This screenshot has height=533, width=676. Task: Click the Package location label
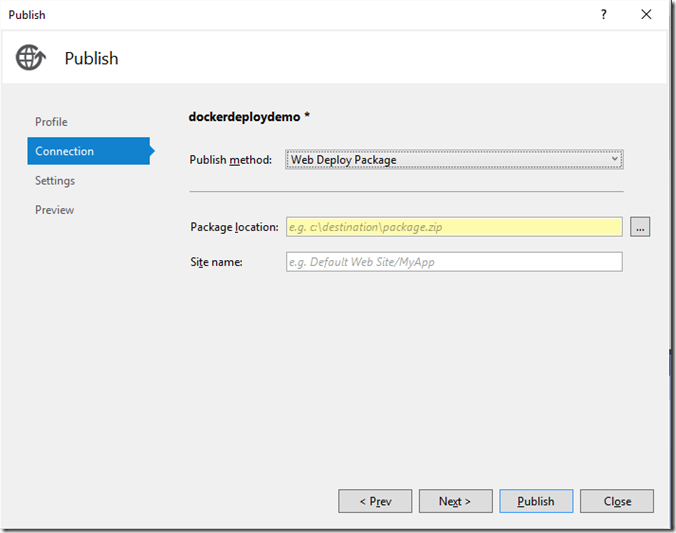tap(234, 227)
